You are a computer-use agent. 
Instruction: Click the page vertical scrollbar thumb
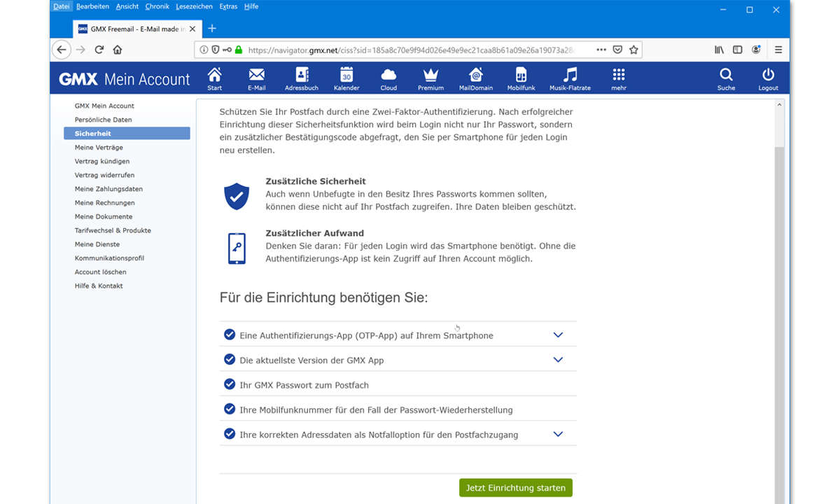[x=778, y=325]
